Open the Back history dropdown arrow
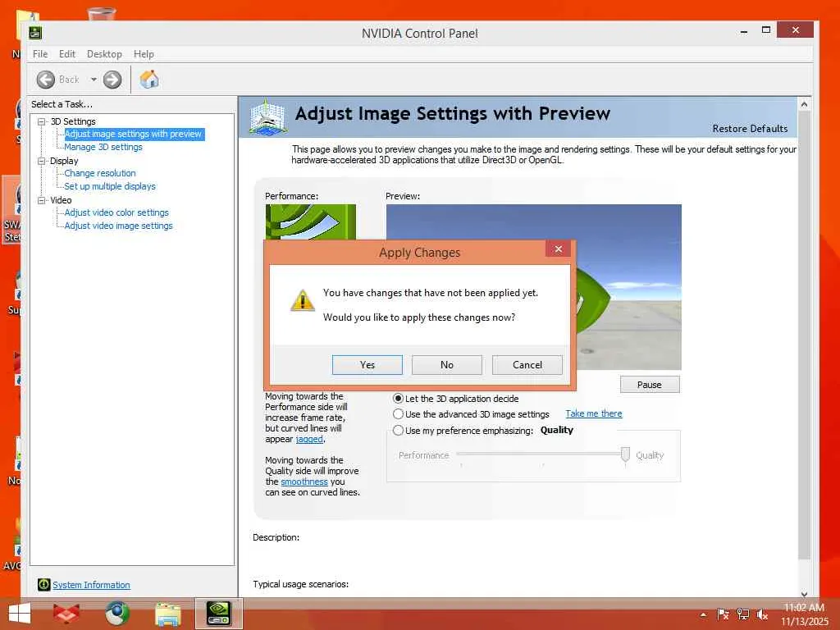Image resolution: width=840 pixels, height=630 pixels. tap(94, 80)
